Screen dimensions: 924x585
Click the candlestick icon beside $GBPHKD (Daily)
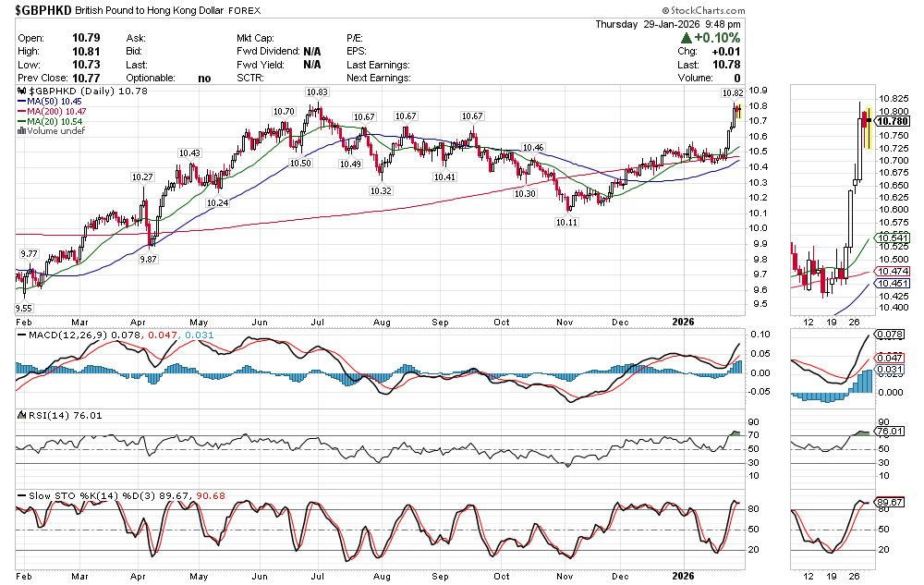(x=21, y=91)
